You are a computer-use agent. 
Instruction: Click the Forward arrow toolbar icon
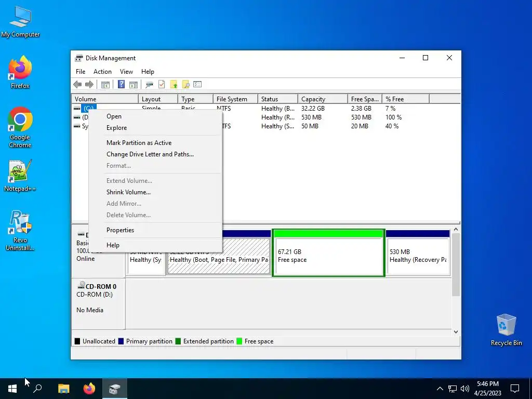point(89,85)
